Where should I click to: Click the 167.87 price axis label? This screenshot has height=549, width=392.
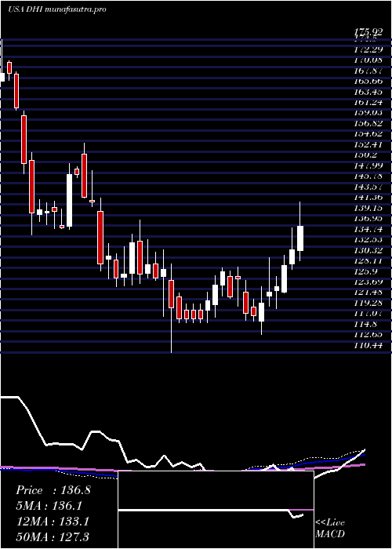click(x=368, y=71)
